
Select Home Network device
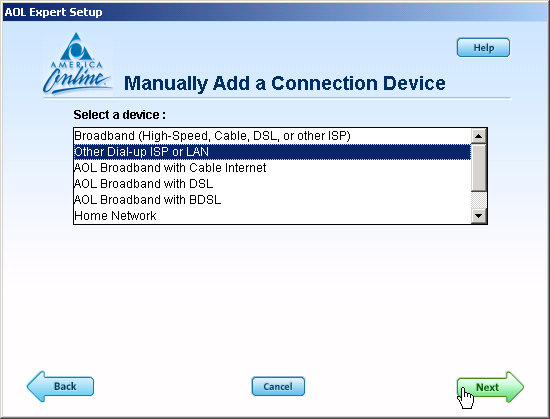click(x=272, y=216)
